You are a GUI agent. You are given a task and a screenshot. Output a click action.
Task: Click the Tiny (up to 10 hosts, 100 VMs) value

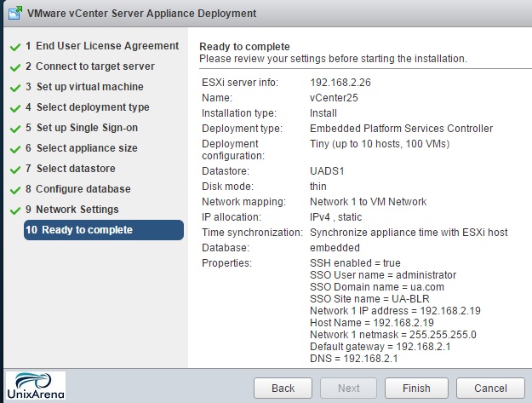coord(380,144)
